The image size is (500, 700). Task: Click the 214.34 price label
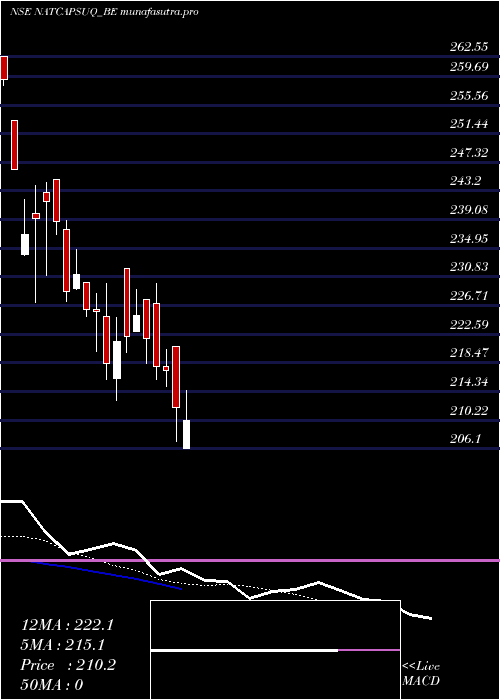(469, 382)
